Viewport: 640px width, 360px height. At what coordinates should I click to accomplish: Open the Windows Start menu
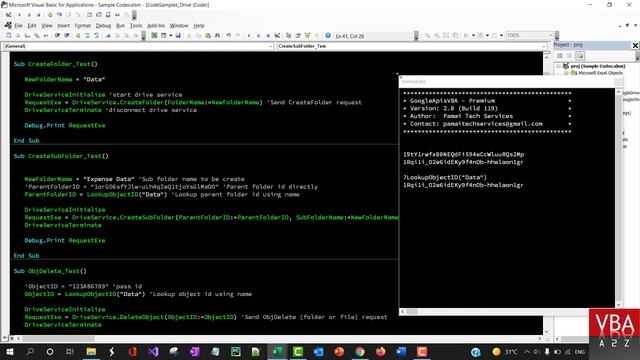[x=9, y=351]
